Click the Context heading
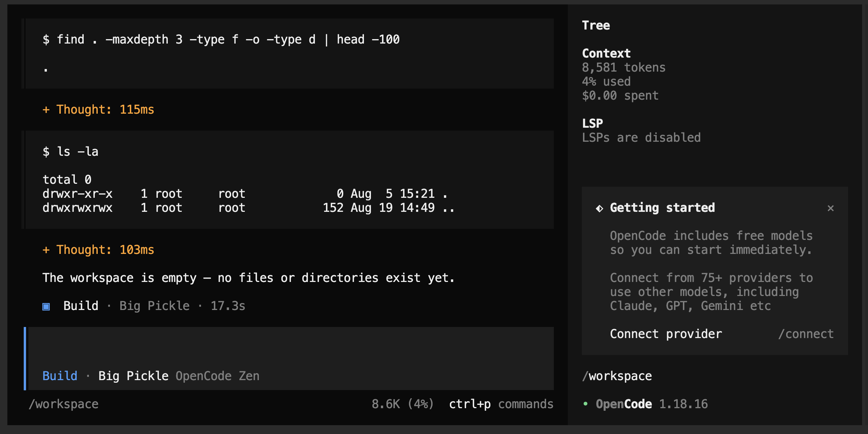Image resolution: width=868 pixels, height=434 pixels. pos(606,54)
